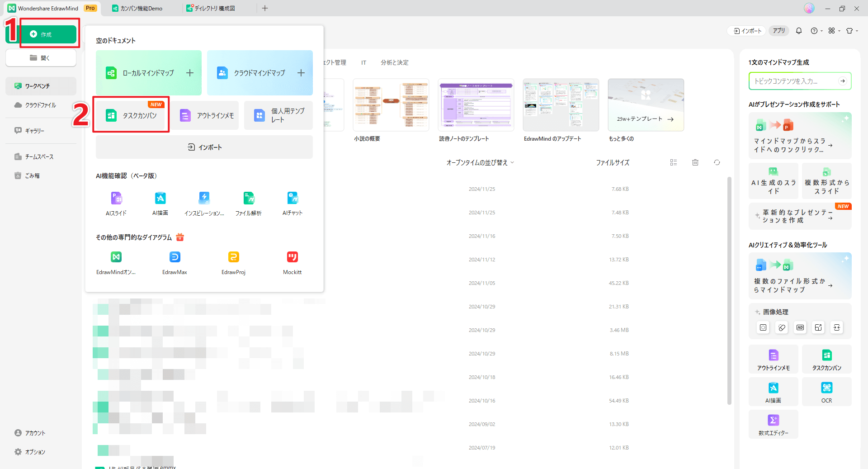
Task: Expand the オープンタイムの並び替え sort dropdown
Action: (480, 162)
